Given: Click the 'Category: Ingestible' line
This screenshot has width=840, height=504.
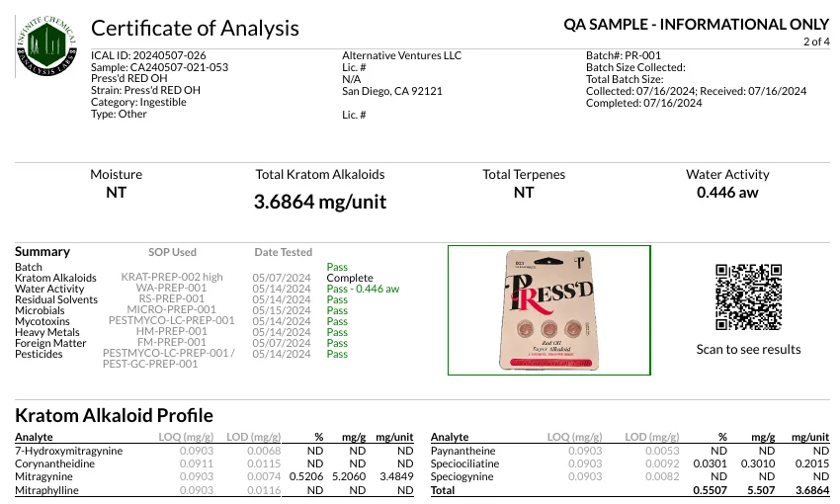Looking at the screenshot, I should pyautogui.click(x=138, y=102).
